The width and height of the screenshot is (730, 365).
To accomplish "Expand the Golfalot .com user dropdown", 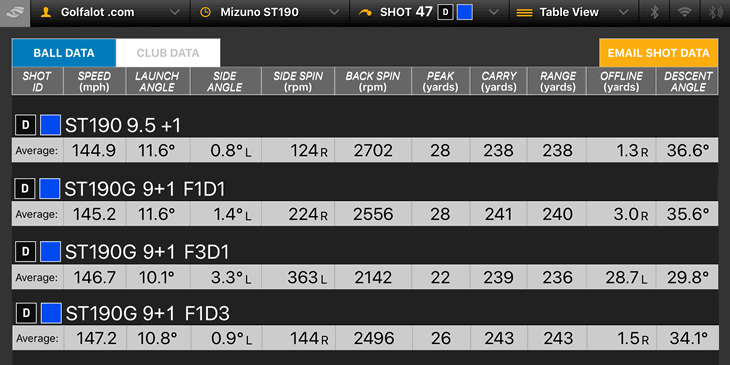I will pos(175,13).
